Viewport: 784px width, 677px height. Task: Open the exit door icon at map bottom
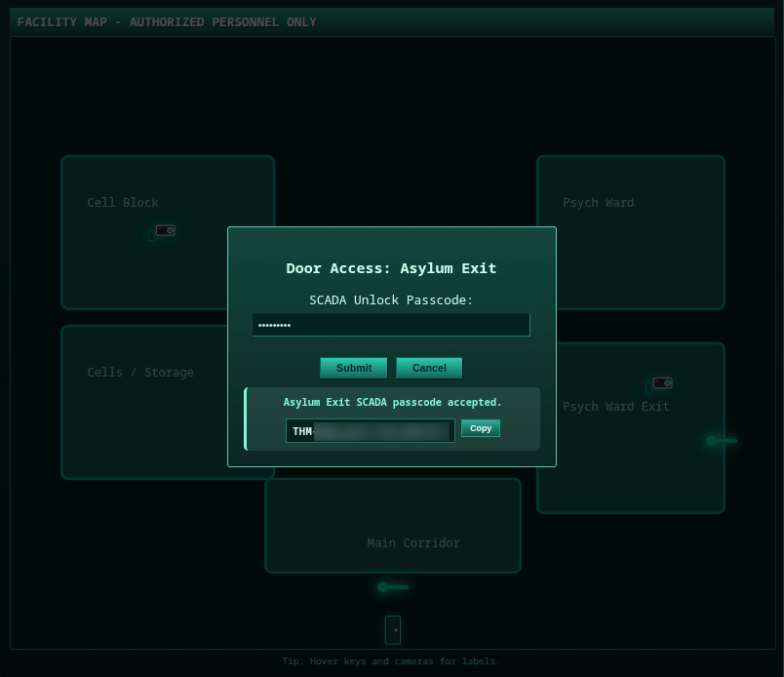(x=393, y=629)
